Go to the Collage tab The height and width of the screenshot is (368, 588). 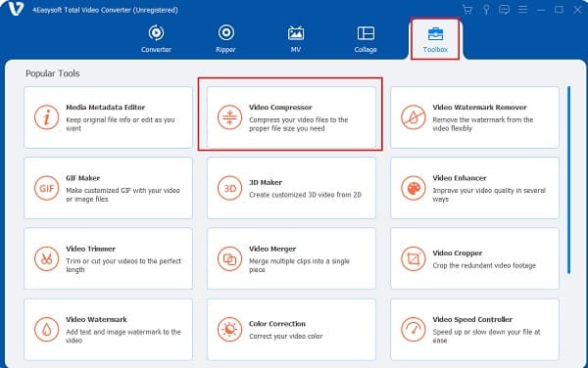pyautogui.click(x=366, y=38)
